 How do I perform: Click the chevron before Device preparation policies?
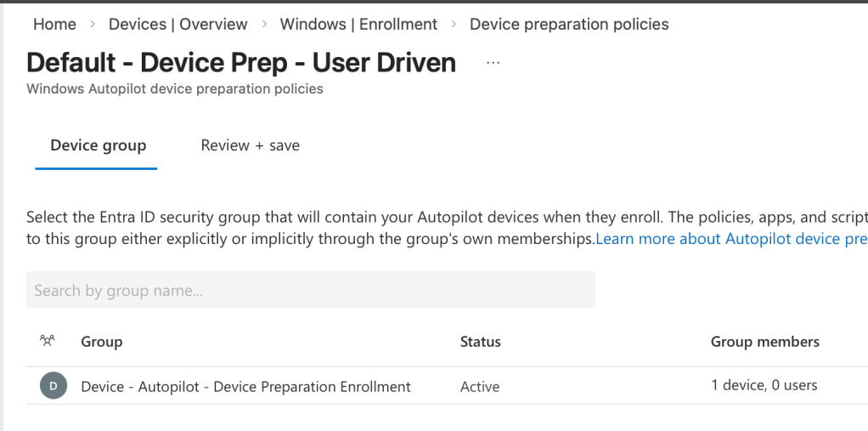[454, 25]
